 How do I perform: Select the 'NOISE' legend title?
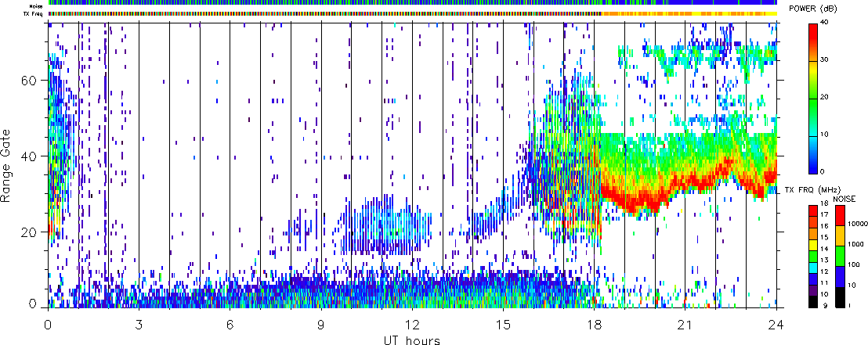(x=844, y=199)
